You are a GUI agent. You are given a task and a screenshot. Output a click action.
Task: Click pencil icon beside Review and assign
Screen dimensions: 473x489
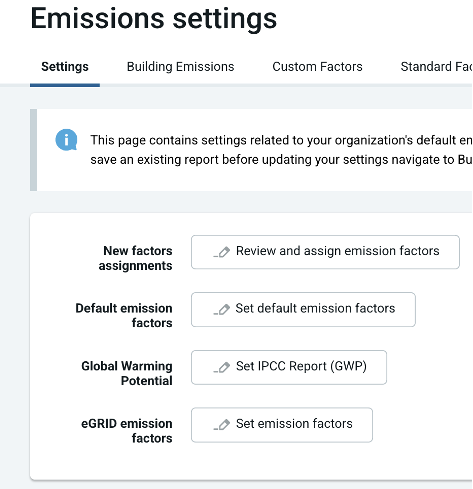pyautogui.click(x=222, y=252)
